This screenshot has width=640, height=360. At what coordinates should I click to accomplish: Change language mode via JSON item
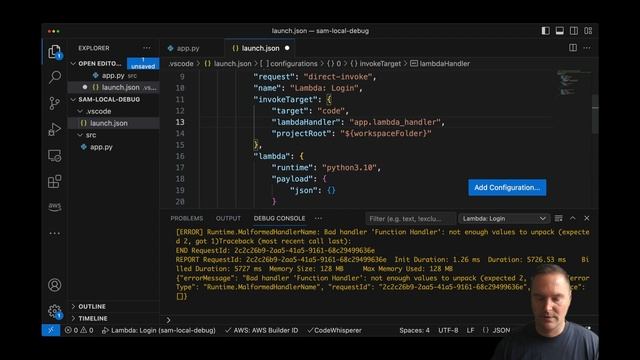(496, 330)
